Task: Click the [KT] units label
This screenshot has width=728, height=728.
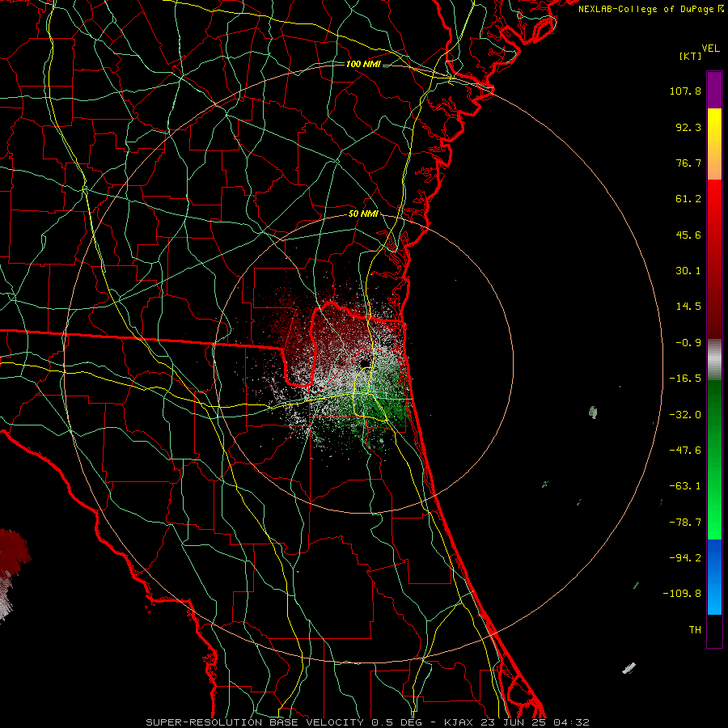Action: point(690,56)
